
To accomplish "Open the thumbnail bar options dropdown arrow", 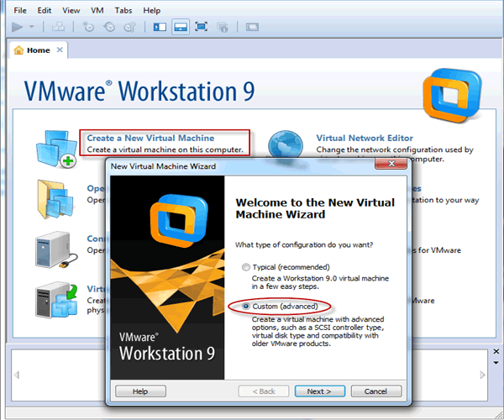I will tap(496, 363).
